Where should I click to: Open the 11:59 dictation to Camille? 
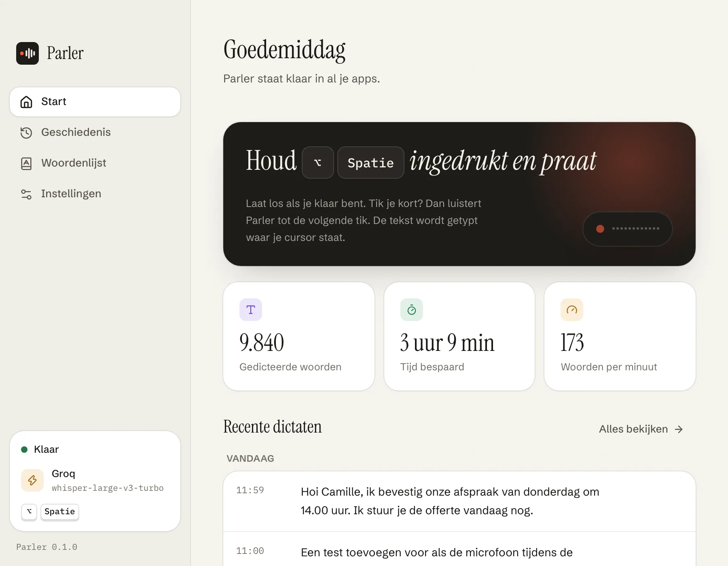pos(459,501)
